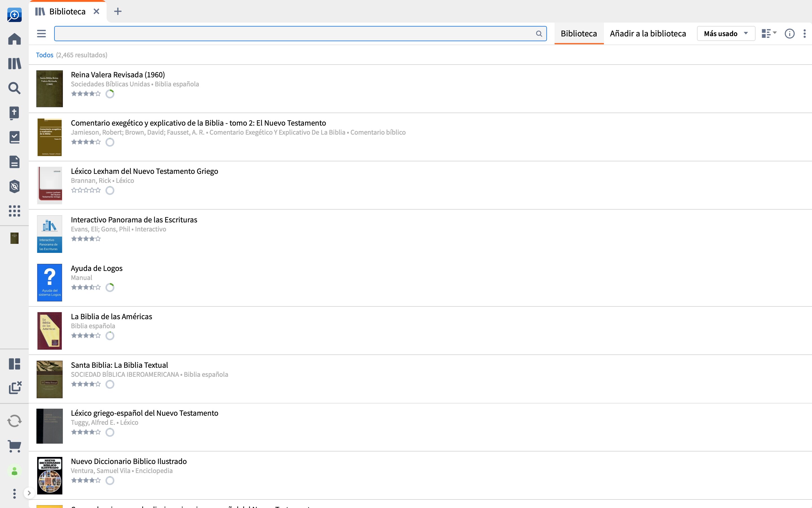Viewport: 812px width, 508px height.
Task: Open the Tools shield sidebar icon
Action: click(x=14, y=187)
